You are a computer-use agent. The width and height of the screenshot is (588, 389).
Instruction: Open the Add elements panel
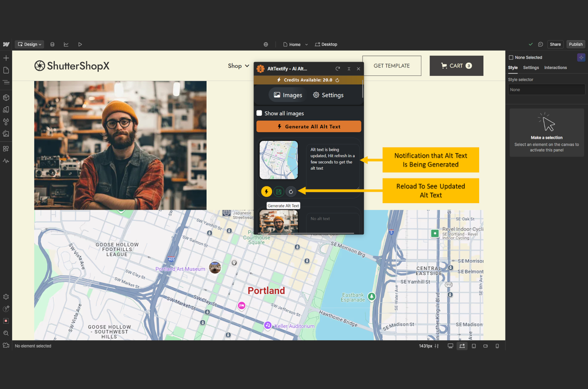click(x=6, y=58)
